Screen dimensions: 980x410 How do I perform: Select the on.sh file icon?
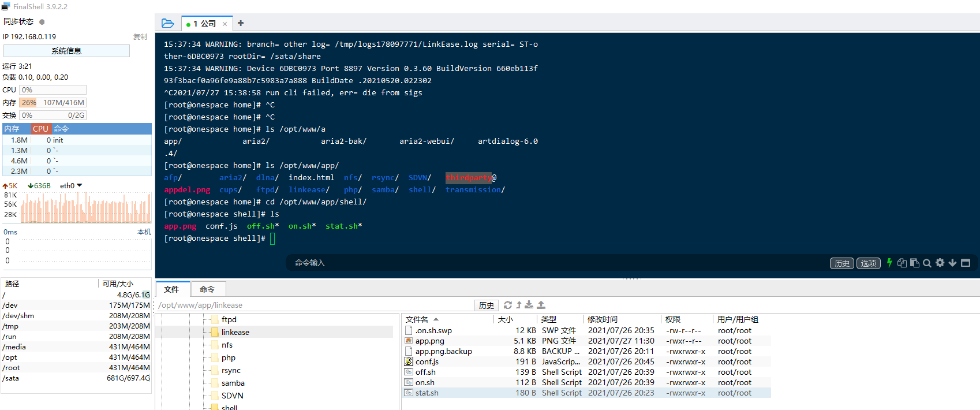tap(409, 382)
